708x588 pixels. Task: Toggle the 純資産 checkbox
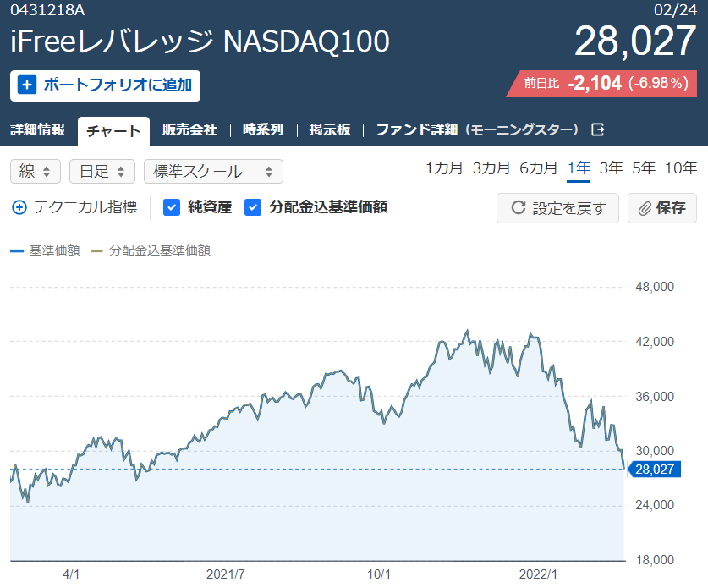coord(171,207)
